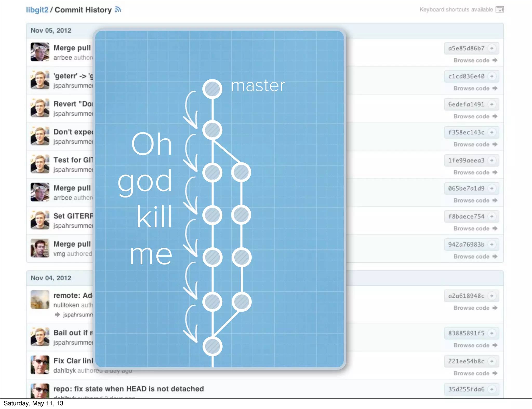Open commit hash f8baece754
Screen dimensions: 532x409
click(x=466, y=216)
